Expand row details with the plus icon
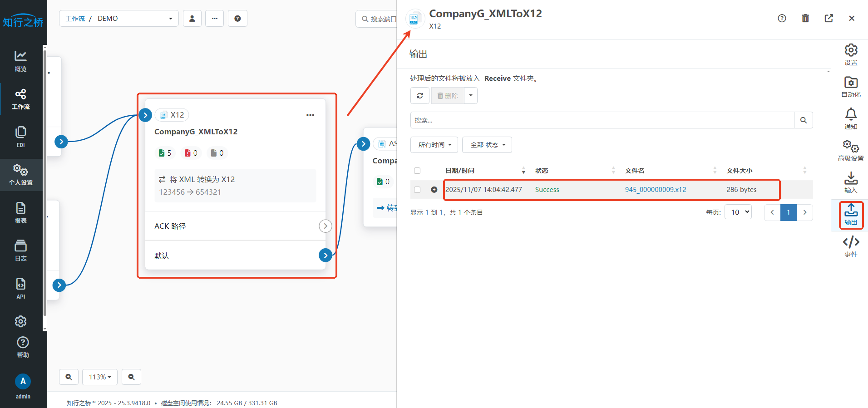This screenshot has height=408, width=868. [x=434, y=190]
